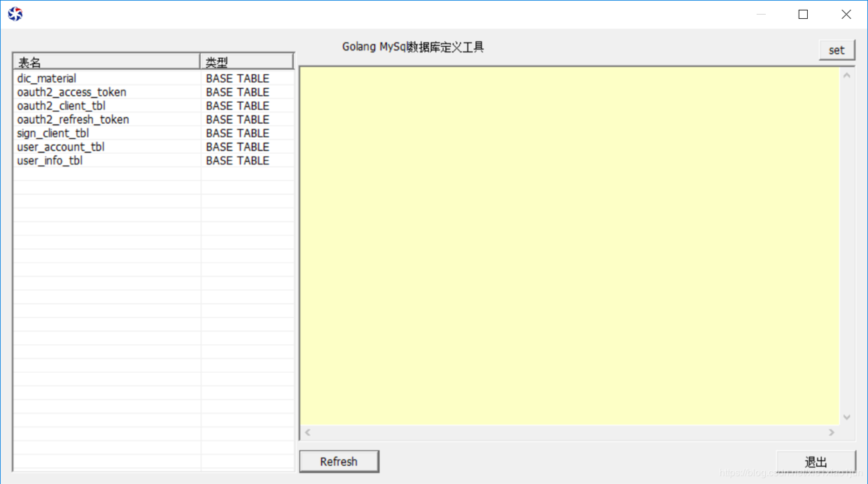Image resolution: width=868 pixels, height=484 pixels.
Task: Select the sign_client_tbl row
Action: [x=153, y=133]
